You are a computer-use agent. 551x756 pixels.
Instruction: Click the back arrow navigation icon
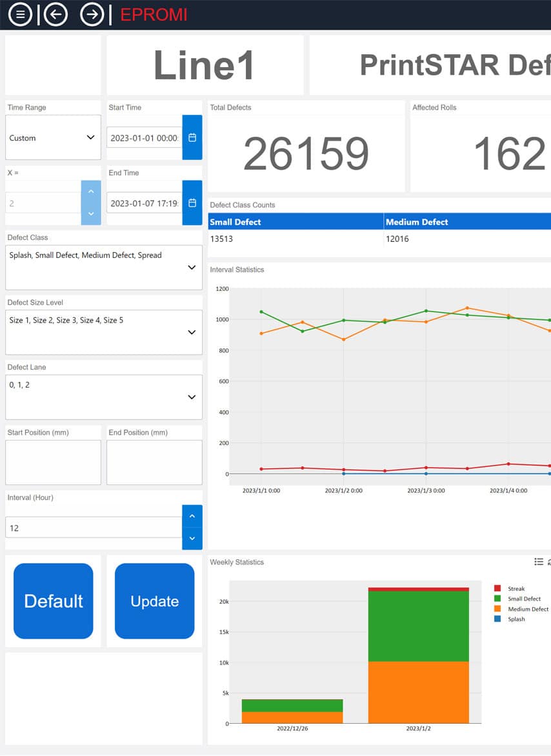pos(56,14)
